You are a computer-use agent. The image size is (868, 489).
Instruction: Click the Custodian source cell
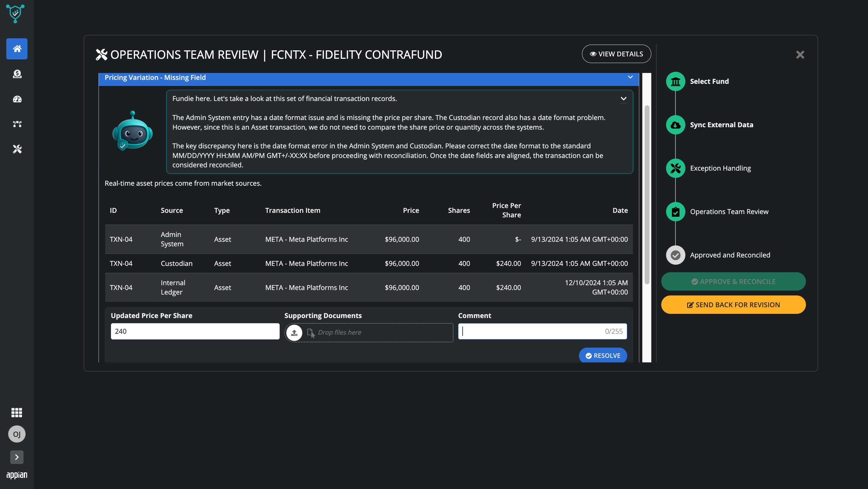pyautogui.click(x=177, y=263)
